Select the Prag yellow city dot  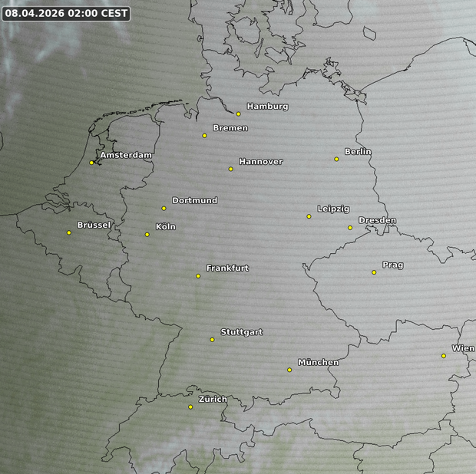[374, 272]
